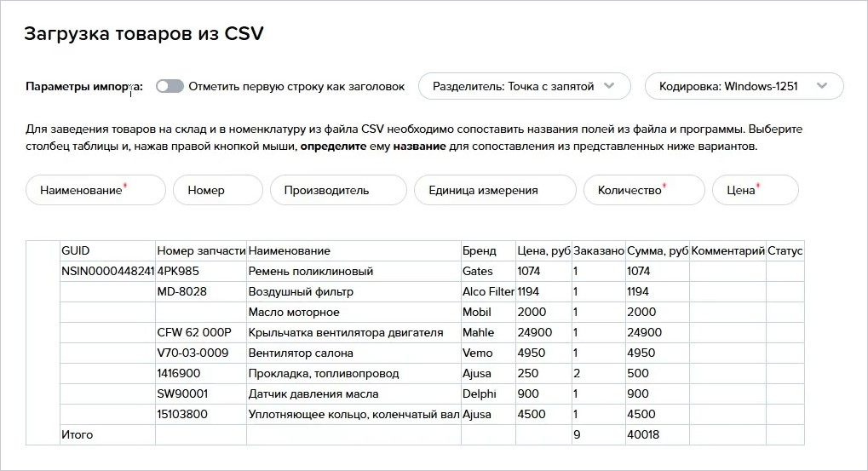Select the Заказано column header cell
The width and height of the screenshot is (868, 471).
[599, 250]
